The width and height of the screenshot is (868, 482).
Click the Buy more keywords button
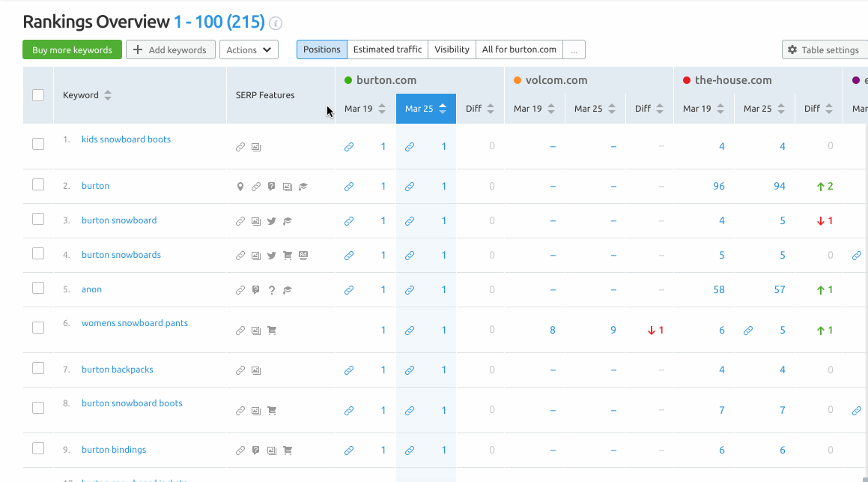point(72,50)
